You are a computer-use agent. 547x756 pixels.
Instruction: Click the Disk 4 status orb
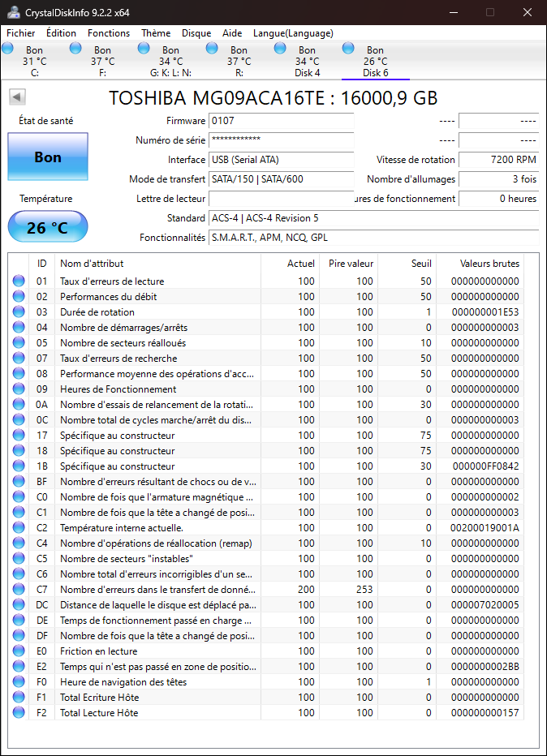point(281,49)
